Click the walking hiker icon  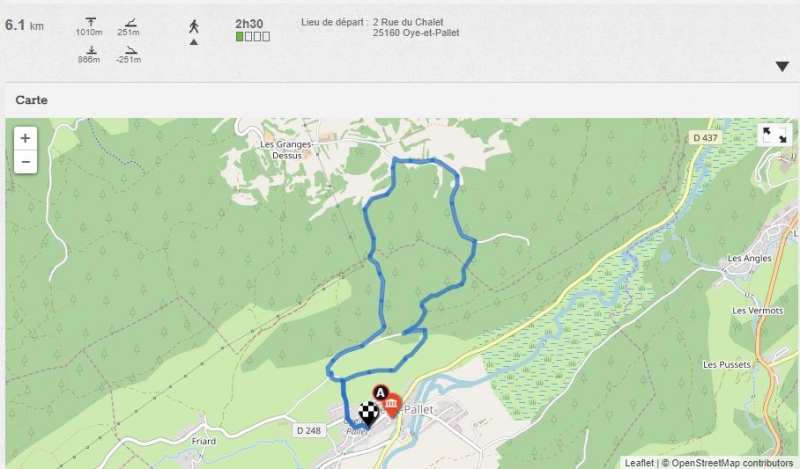pos(194,27)
